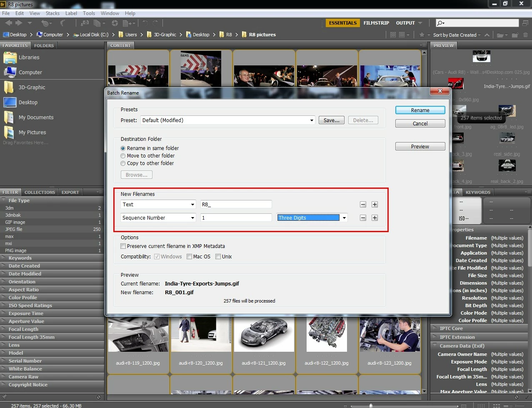Screen dimensions: 532x408
Task: Open the Tools menu
Action: (x=89, y=13)
